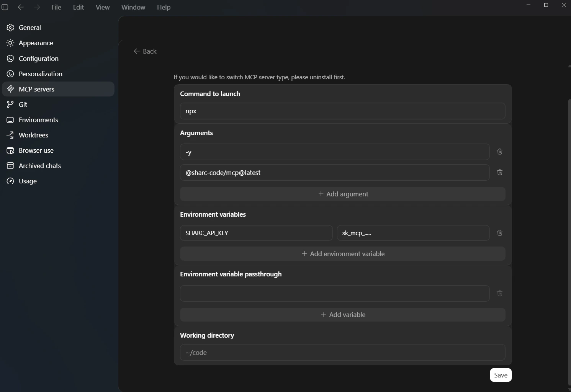Image resolution: width=571 pixels, height=392 pixels.
Task: Add a new argument
Action: [x=343, y=194]
